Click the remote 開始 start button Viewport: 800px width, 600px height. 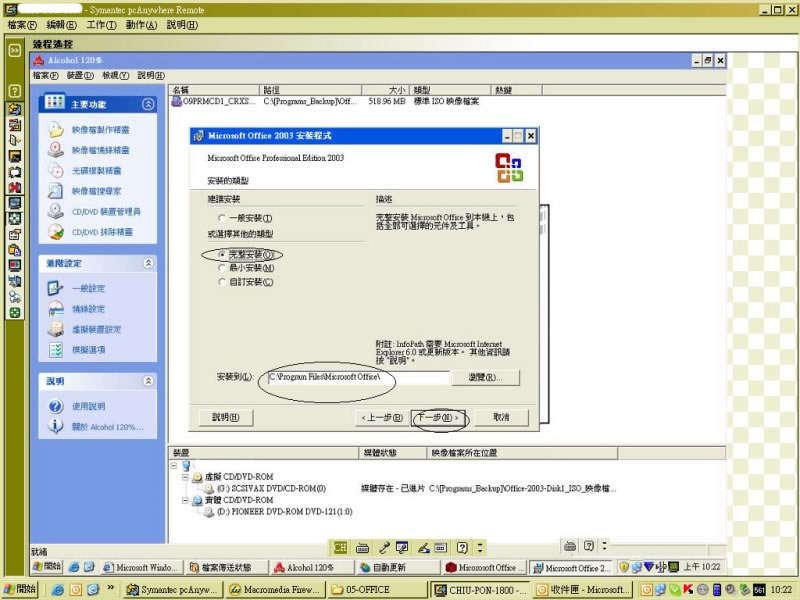pyautogui.click(x=47, y=567)
